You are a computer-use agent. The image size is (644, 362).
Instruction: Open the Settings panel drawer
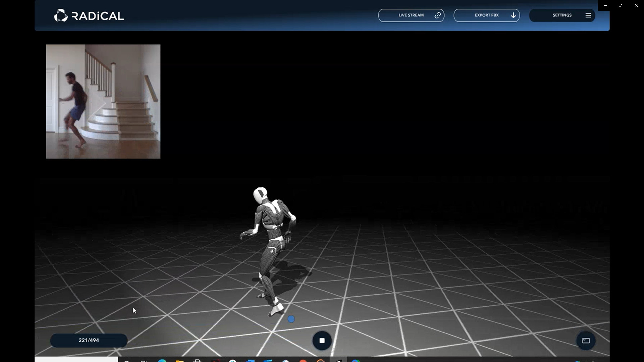pyautogui.click(x=562, y=15)
